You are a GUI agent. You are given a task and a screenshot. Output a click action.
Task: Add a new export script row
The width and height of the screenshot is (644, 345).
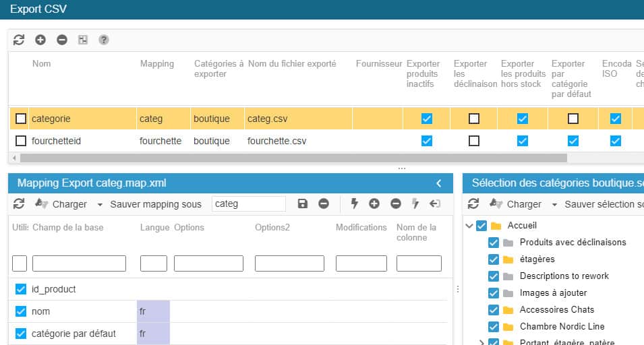tap(40, 40)
